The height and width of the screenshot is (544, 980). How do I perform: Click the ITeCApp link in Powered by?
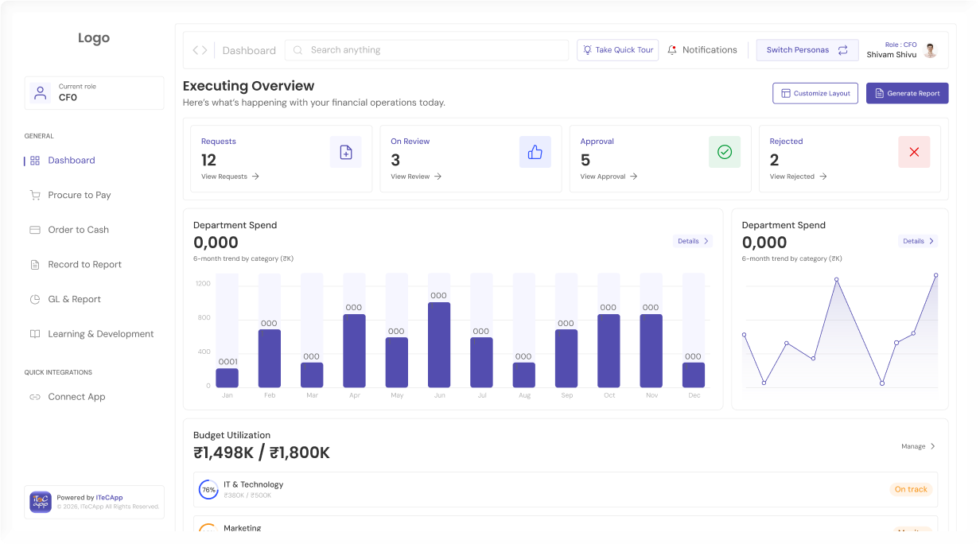pos(109,498)
